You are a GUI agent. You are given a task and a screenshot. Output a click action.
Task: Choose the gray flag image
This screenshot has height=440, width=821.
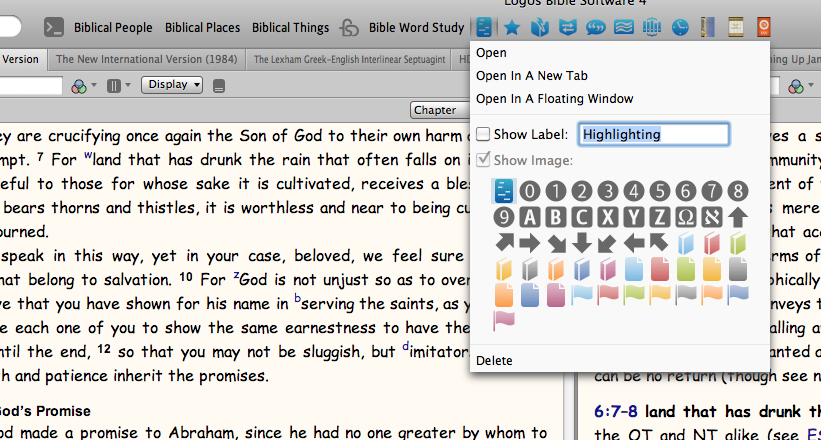686,294
